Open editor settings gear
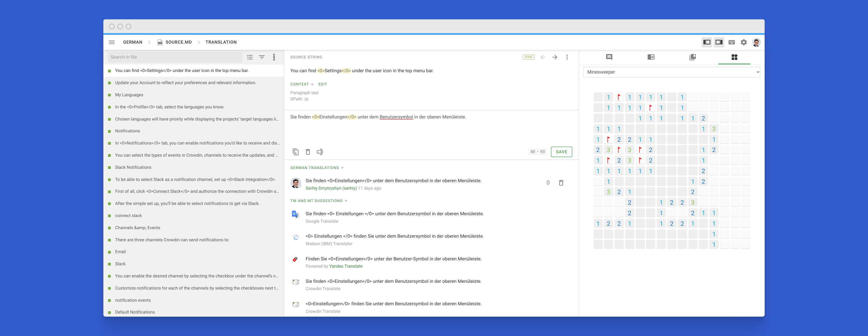Image resolution: width=868 pixels, height=336 pixels. [x=744, y=42]
